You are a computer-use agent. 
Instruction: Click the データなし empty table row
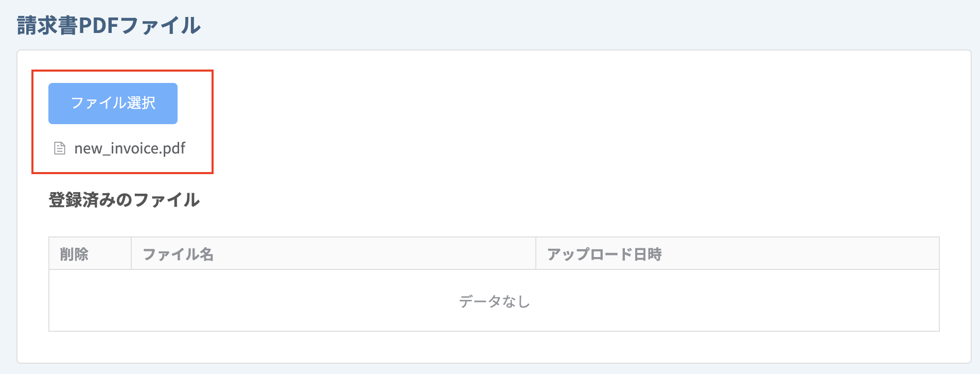coord(494,301)
